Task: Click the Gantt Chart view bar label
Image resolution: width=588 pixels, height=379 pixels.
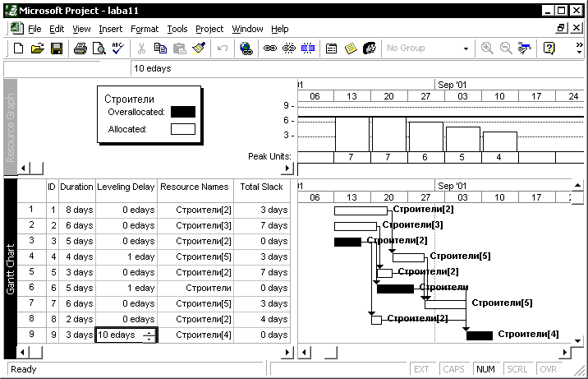Action: click(x=11, y=269)
